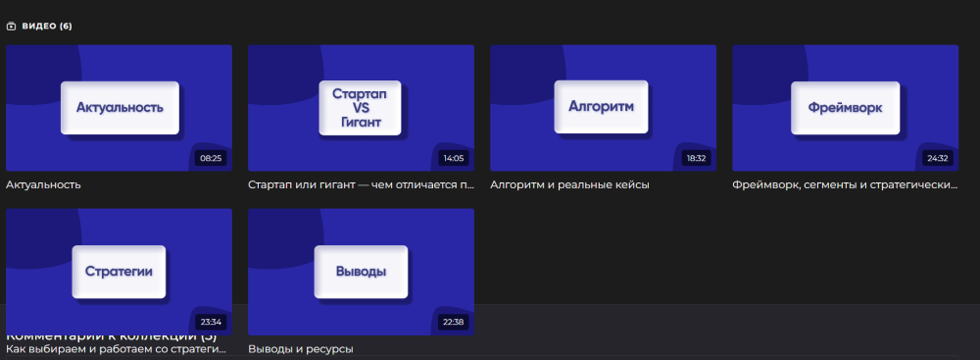Open the Фреймворк video thumbnail
Image resolution: width=980 pixels, height=360 pixels.
[845, 108]
